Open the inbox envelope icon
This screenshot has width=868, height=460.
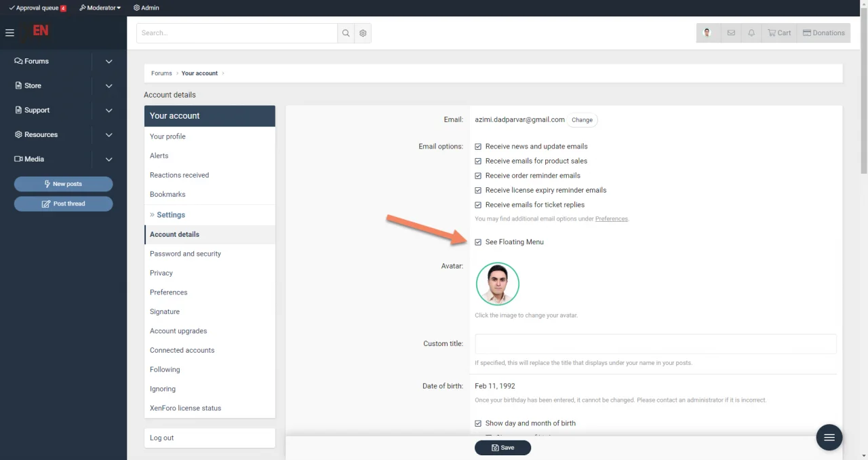click(x=731, y=33)
